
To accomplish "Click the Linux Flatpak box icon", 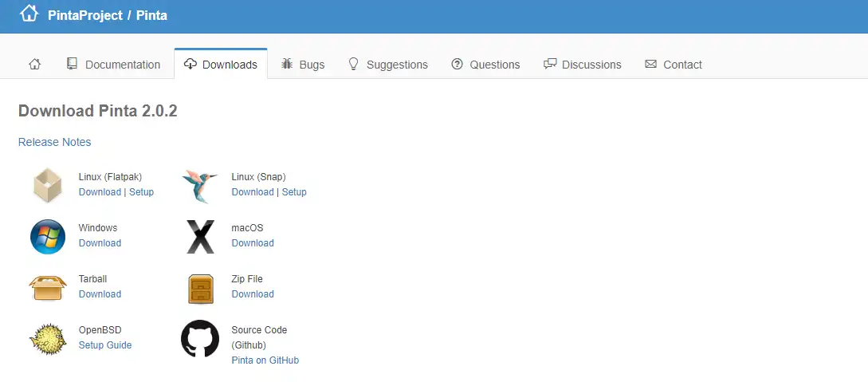I will [x=48, y=186].
